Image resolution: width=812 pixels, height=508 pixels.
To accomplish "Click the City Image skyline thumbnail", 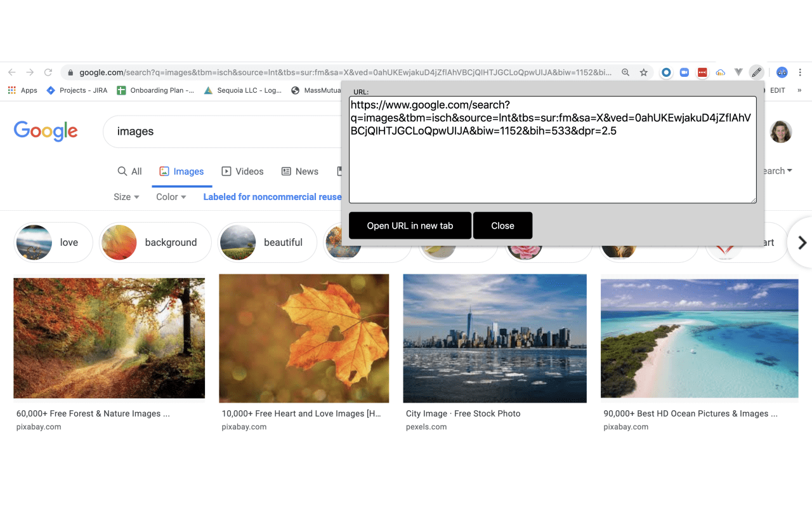I will click(494, 338).
